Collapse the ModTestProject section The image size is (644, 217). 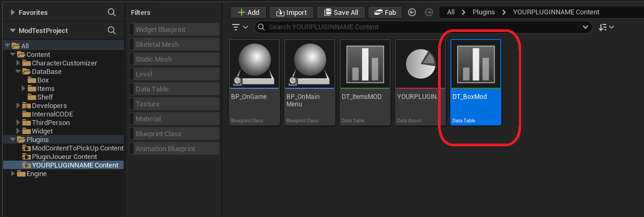click(x=13, y=30)
